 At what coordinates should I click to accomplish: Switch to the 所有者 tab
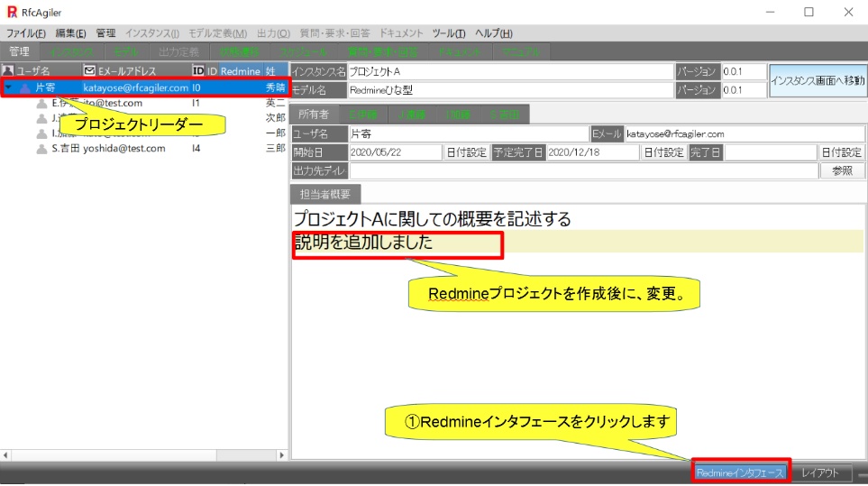click(315, 115)
